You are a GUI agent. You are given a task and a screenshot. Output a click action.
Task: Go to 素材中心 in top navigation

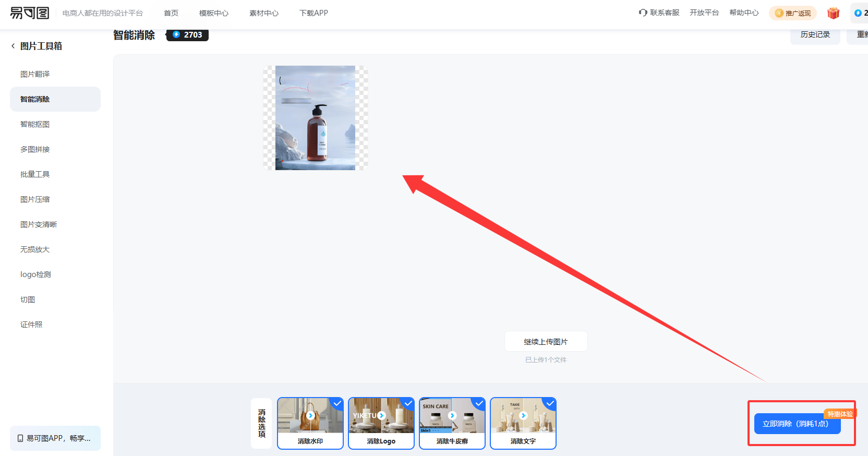tap(263, 13)
